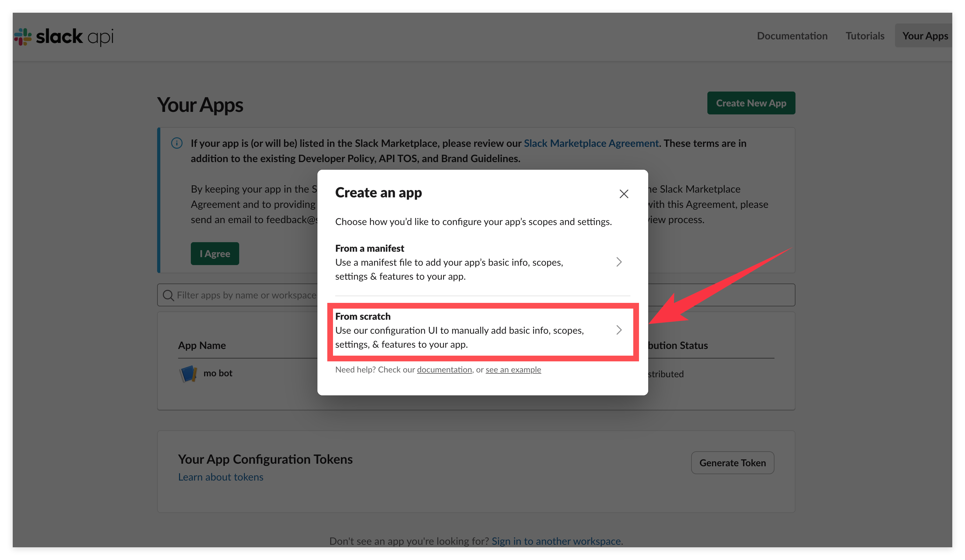Image resolution: width=965 pixels, height=560 pixels.
Task: Choose the From a manifest option title
Action: pyautogui.click(x=369, y=249)
